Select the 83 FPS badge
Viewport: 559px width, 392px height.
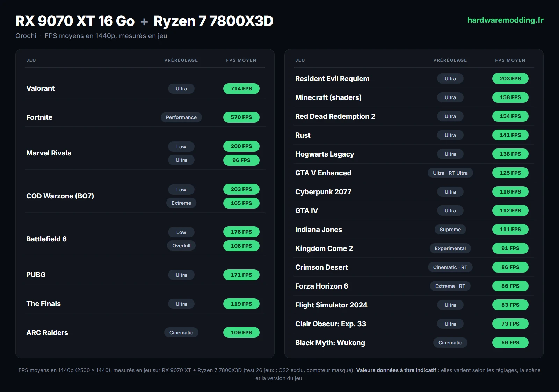(510, 305)
